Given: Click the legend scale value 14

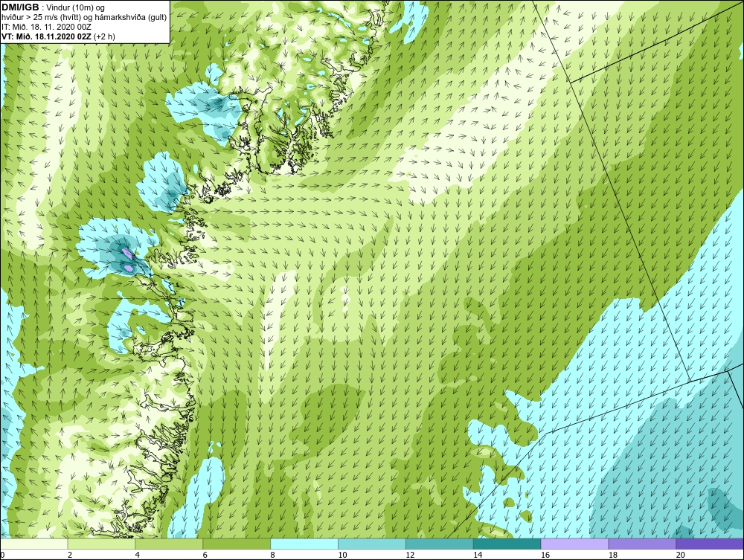Looking at the screenshot, I should (x=478, y=555).
